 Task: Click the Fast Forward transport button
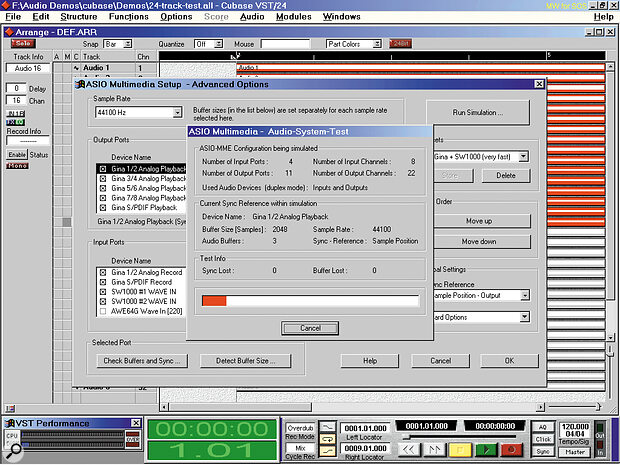click(435, 450)
